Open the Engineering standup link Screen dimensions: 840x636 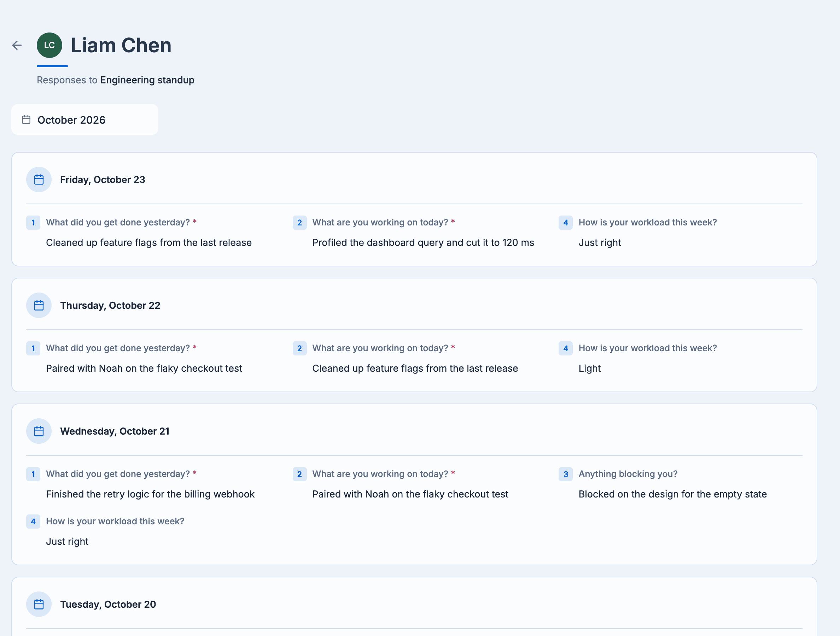[x=147, y=80]
